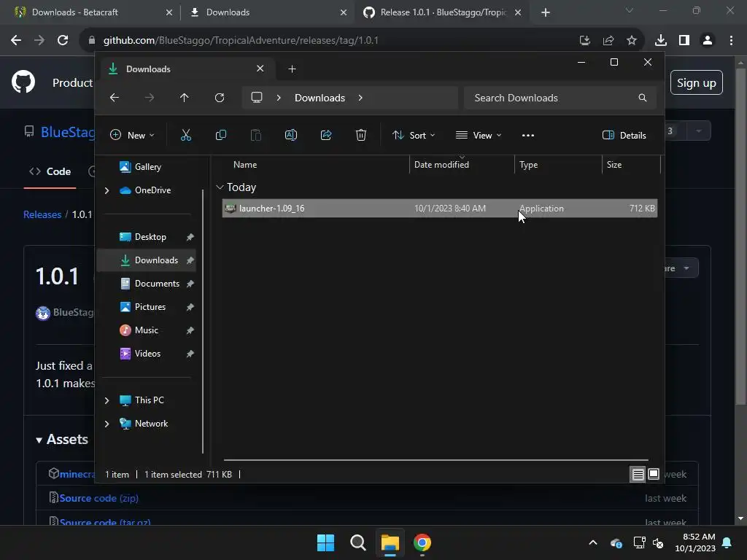747x560 pixels.
Task: Open taskbar Search
Action: pyautogui.click(x=357, y=542)
